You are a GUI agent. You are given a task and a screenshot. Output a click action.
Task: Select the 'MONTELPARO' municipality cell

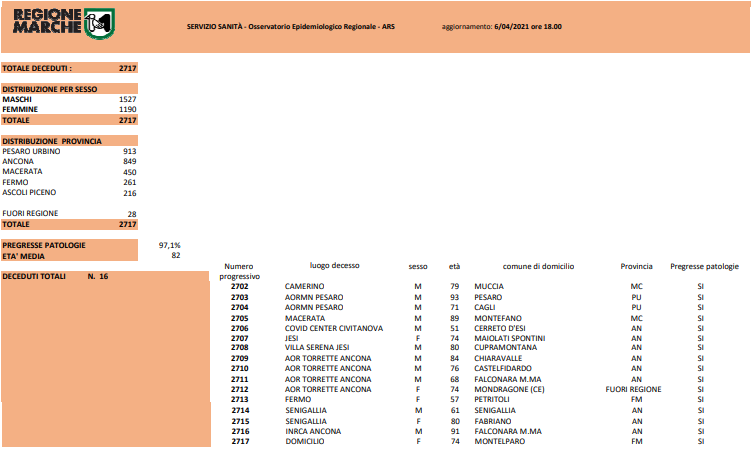[x=500, y=441]
